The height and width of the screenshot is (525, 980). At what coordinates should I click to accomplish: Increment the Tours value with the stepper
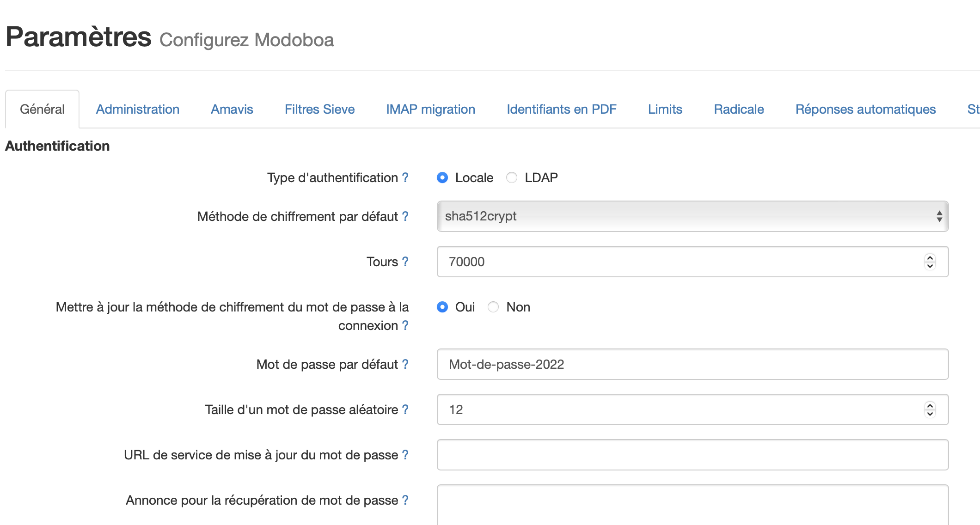point(930,258)
